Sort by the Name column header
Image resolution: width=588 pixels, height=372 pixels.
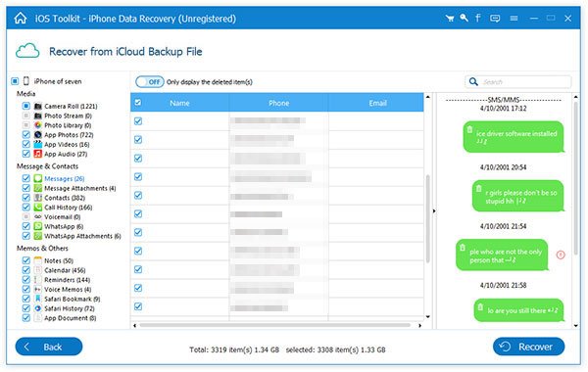point(179,103)
